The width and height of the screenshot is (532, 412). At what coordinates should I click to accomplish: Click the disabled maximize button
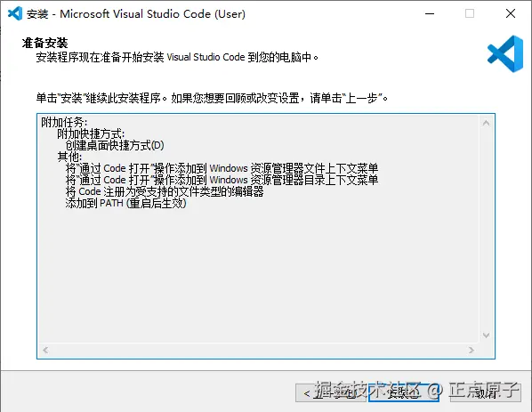(x=470, y=14)
